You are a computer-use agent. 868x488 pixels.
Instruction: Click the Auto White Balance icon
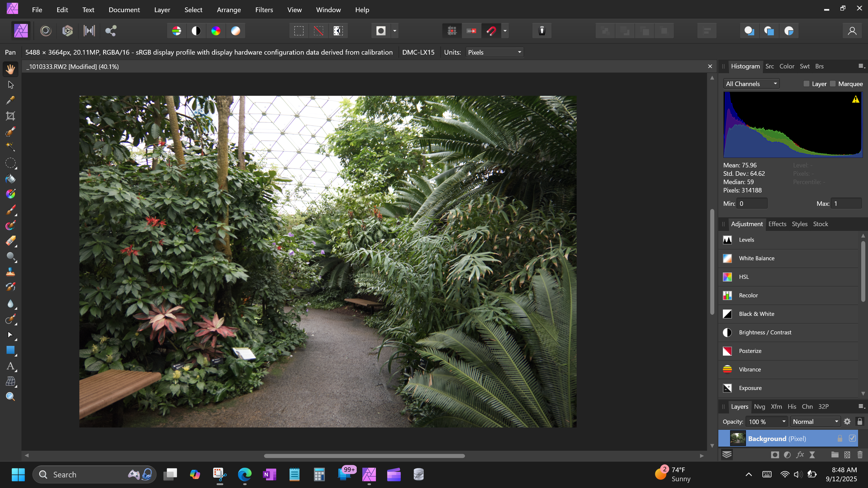pos(235,31)
